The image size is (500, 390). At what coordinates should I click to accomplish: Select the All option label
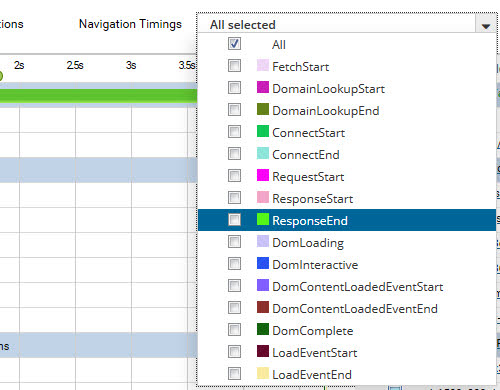pyautogui.click(x=279, y=45)
